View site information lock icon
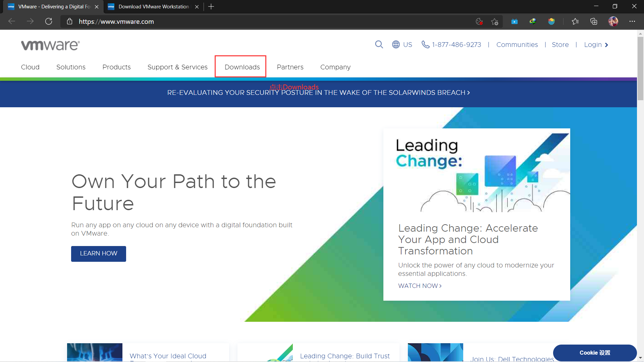Viewport: 644px width, 362px height. 69,21
